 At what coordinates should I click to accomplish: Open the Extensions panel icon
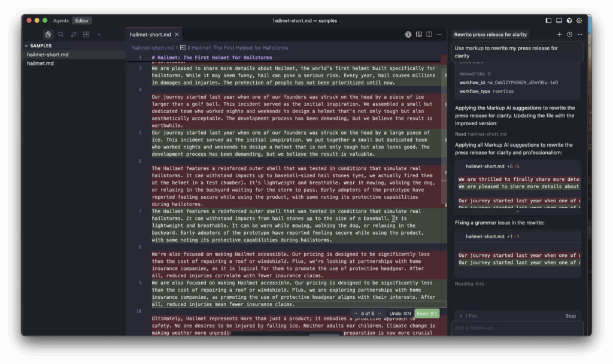pyautogui.click(x=86, y=34)
